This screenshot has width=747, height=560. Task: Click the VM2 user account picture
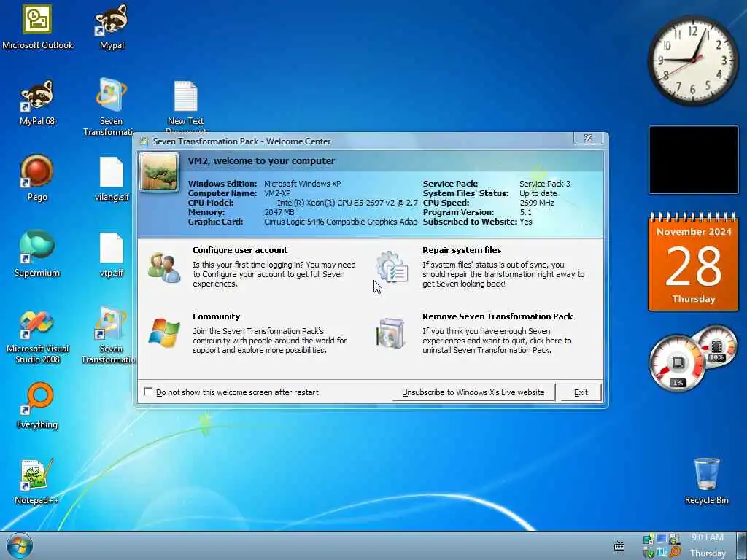tap(159, 172)
